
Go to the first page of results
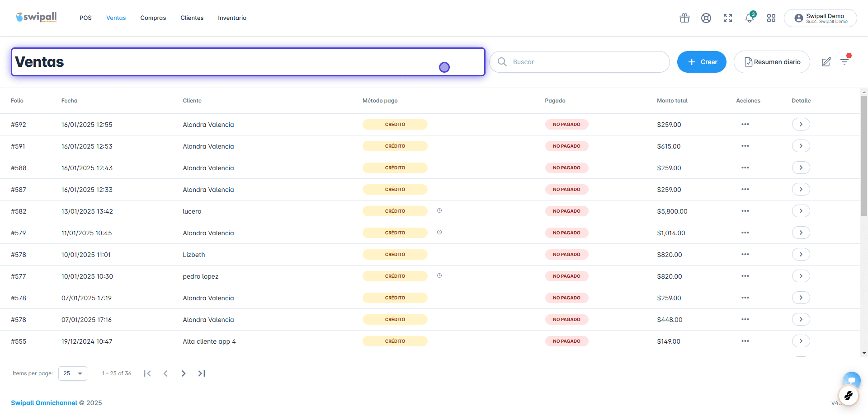click(147, 373)
